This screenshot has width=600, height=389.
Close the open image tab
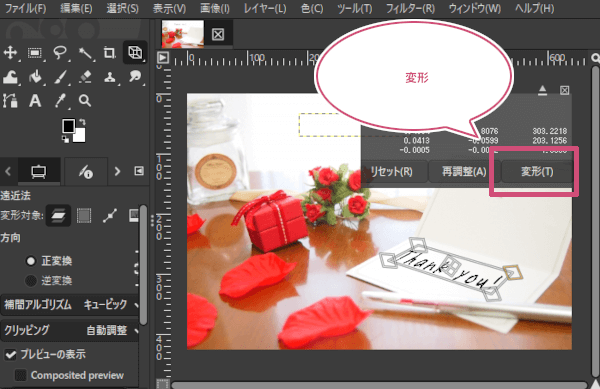tap(218, 34)
